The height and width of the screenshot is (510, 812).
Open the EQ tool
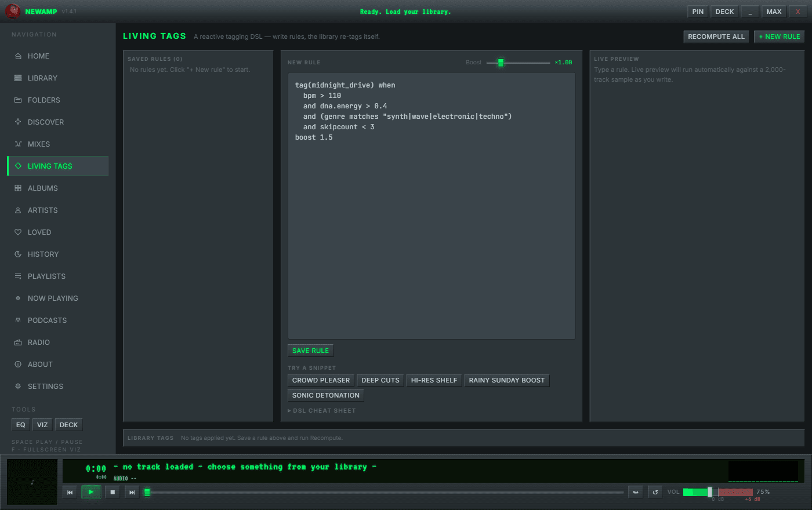click(x=21, y=425)
